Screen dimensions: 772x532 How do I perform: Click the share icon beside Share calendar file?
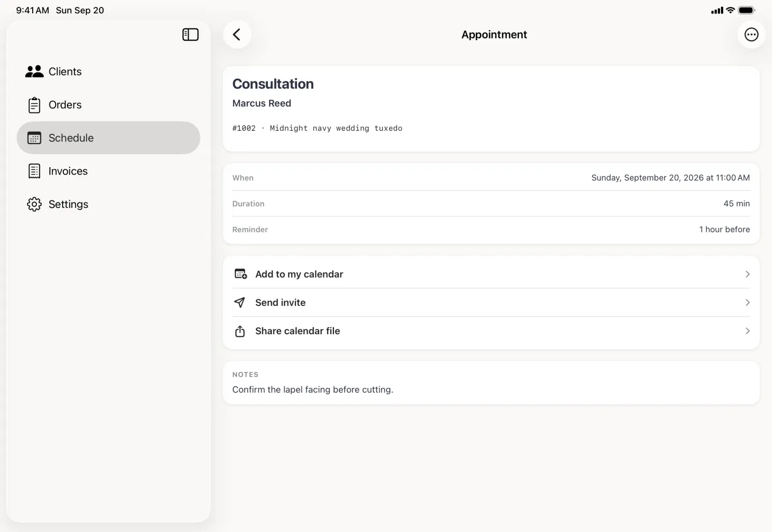[x=240, y=331]
